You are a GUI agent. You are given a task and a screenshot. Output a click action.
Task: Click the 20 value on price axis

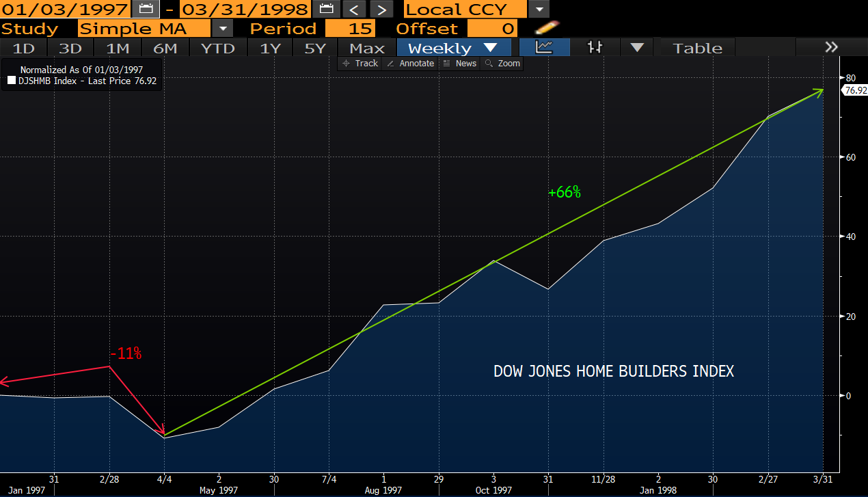[x=852, y=317]
